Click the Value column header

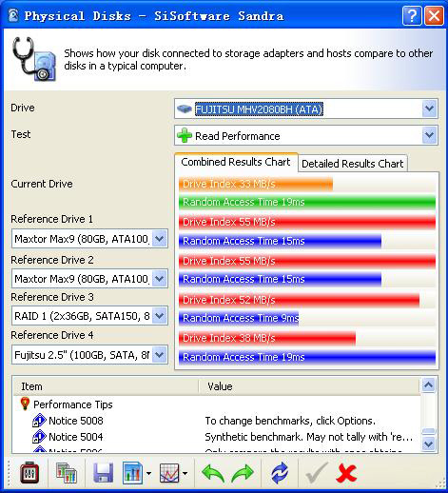309,386
